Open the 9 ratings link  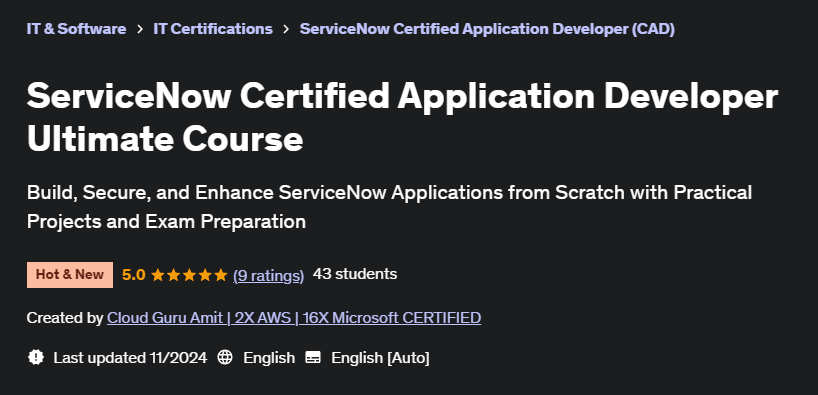(269, 275)
